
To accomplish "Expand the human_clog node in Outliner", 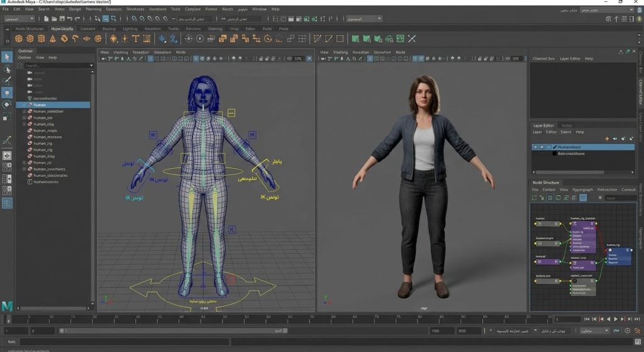I will (x=25, y=124).
